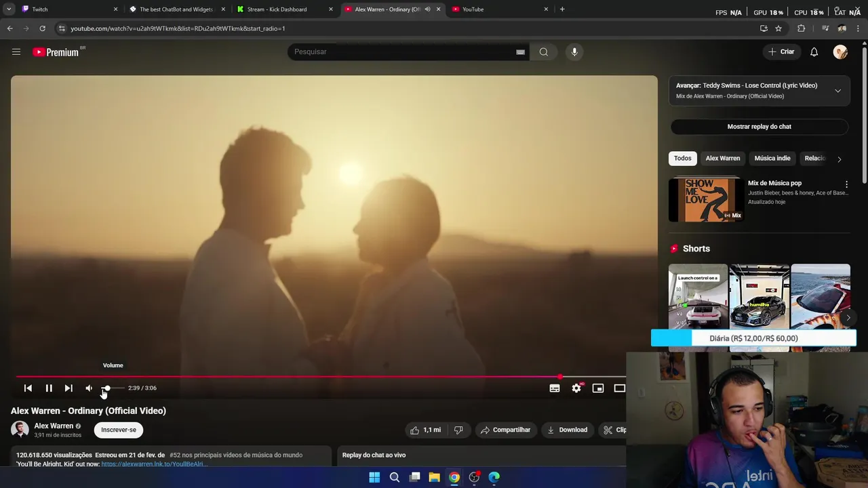Select the Música indie filter chip
This screenshot has height=488, width=868.
tap(772, 158)
